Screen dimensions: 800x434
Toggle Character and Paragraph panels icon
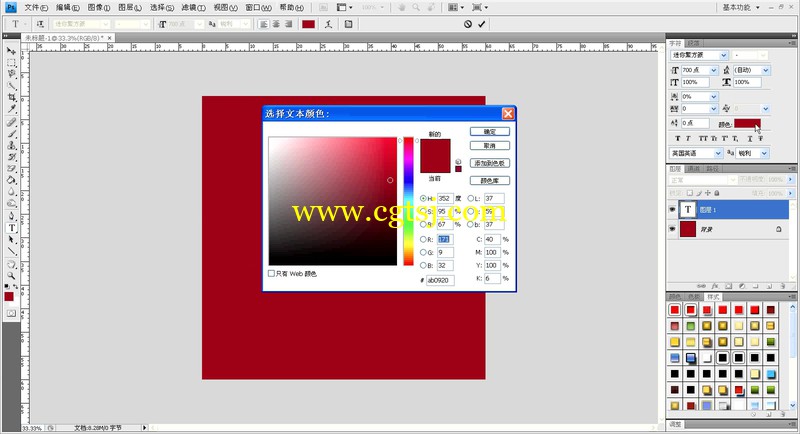click(348, 24)
